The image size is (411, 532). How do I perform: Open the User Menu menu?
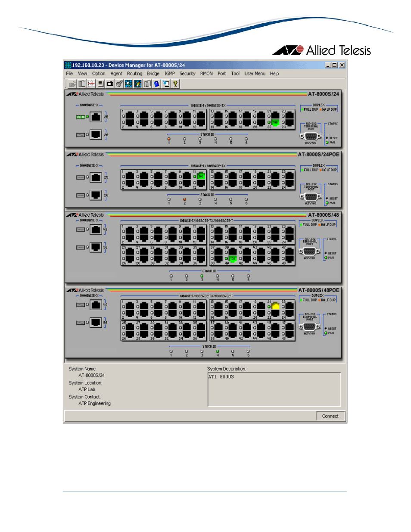point(255,74)
